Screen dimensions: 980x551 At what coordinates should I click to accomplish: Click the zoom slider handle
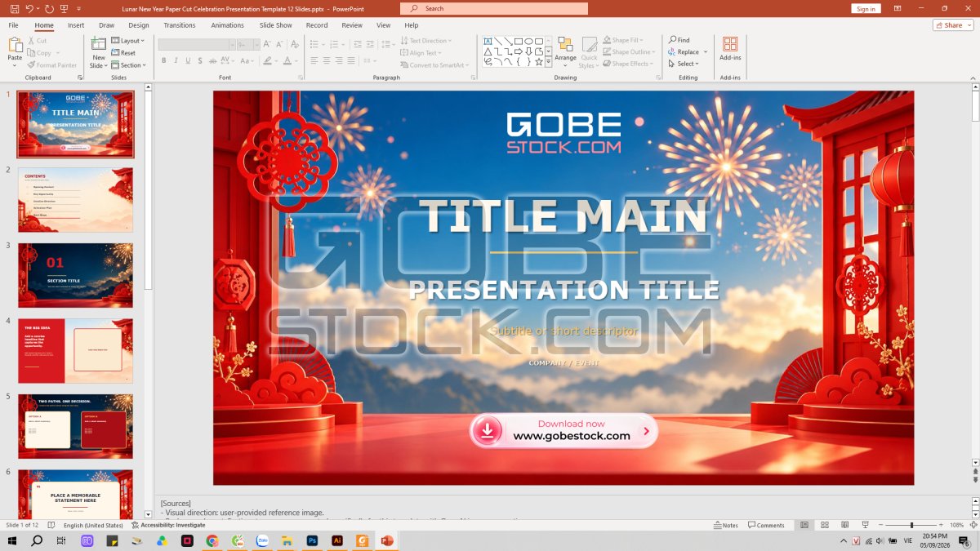[912, 525]
